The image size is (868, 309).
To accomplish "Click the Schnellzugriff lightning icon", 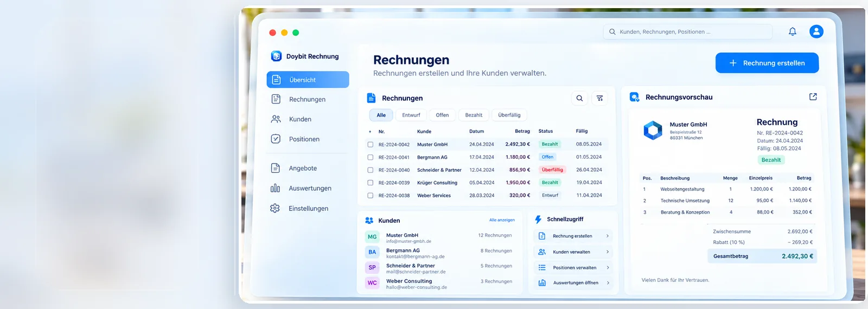I will click(x=538, y=220).
